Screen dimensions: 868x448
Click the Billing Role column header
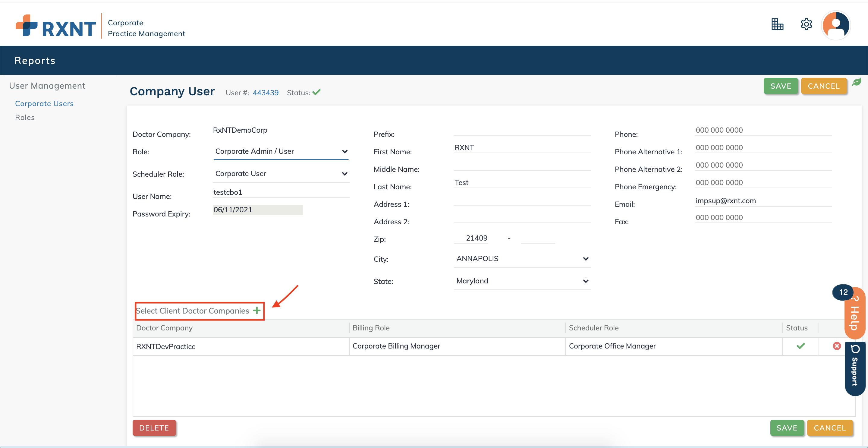(x=457, y=328)
